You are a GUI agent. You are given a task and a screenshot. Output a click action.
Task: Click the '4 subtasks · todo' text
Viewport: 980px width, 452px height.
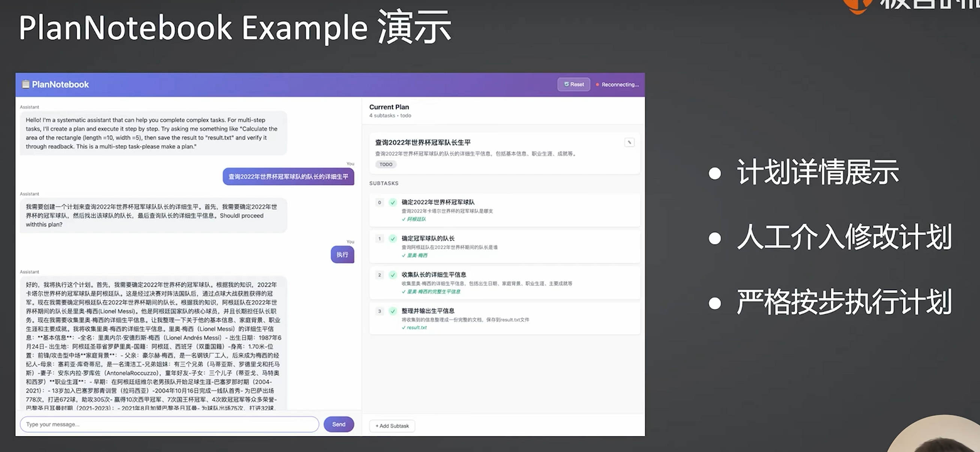click(390, 115)
